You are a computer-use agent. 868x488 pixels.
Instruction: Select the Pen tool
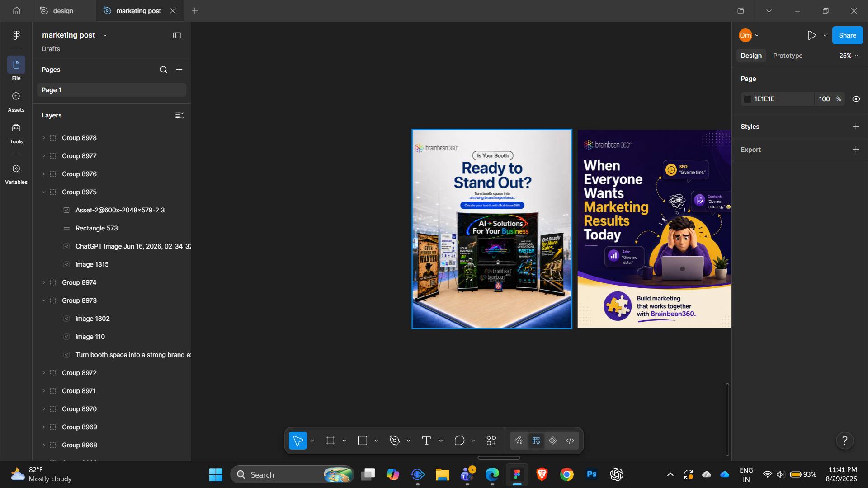(x=395, y=441)
